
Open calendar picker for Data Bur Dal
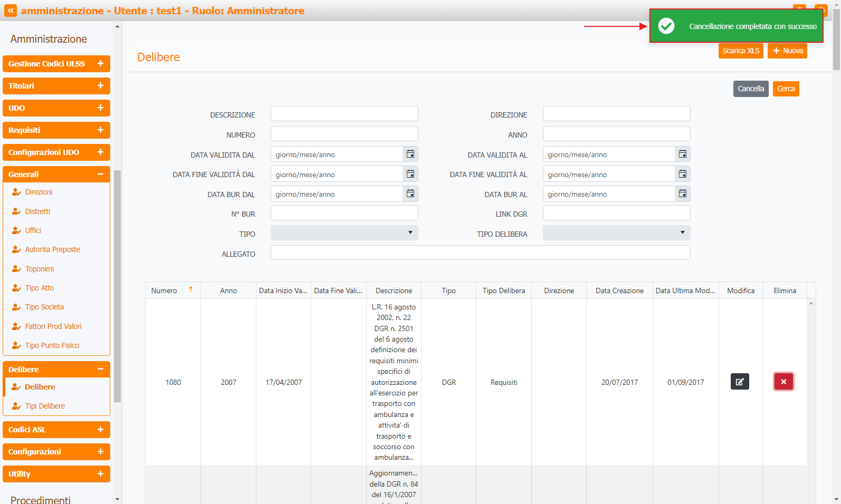coord(410,194)
